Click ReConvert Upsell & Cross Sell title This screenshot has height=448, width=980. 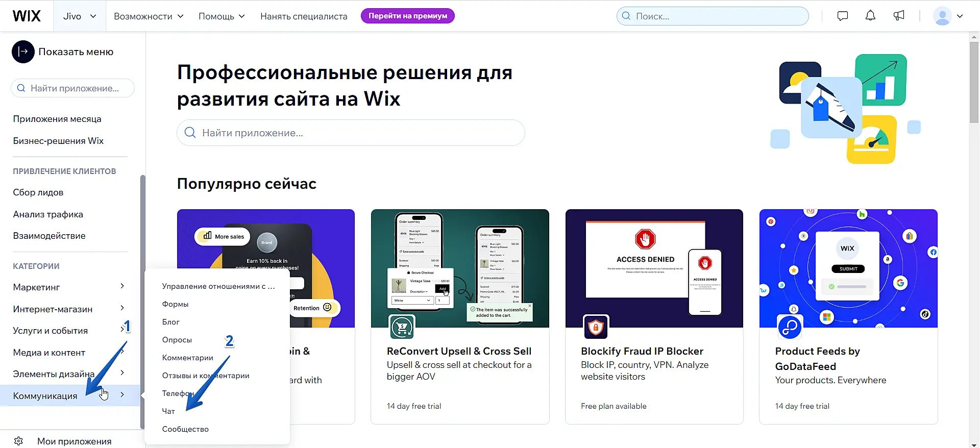click(x=459, y=351)
